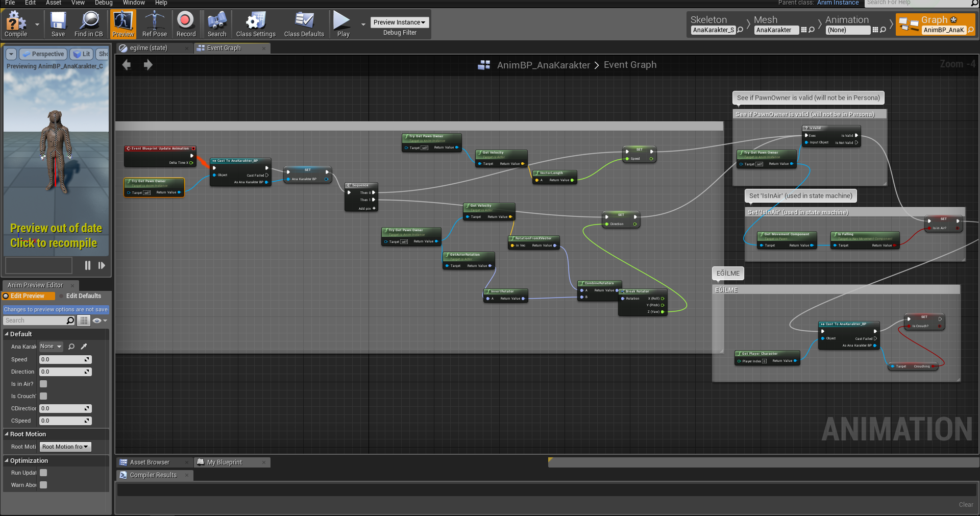Open the Compile options dropdown arrow
This screenshot has height=516, width=980.
[x=37, y=24]
